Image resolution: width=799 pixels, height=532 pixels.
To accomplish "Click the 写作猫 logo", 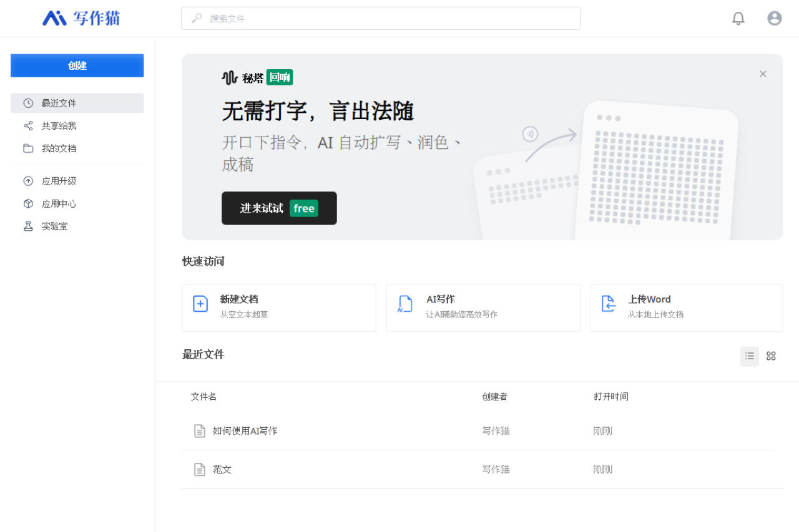I will click(81, 18).
